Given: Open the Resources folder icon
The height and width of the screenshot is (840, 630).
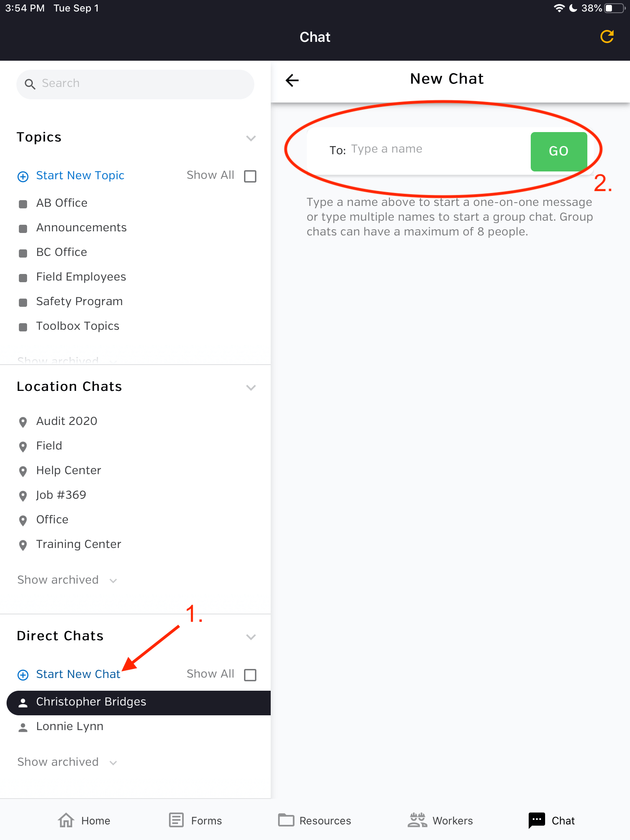Looking at the screenshot, I should [286, 820].
